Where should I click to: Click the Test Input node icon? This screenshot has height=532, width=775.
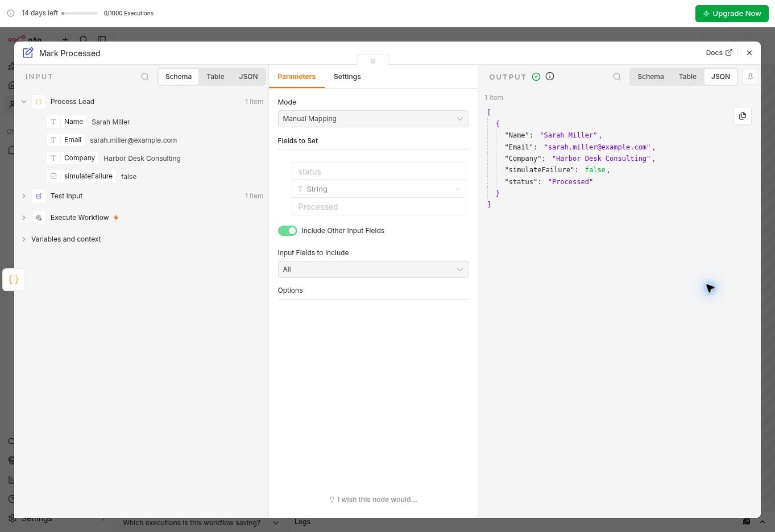pos(39,196)
